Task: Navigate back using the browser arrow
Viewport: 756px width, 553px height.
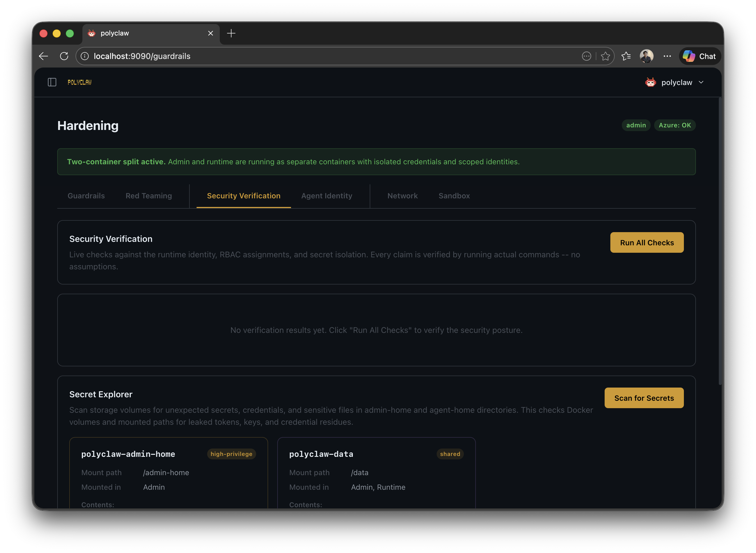Action: (43, 56)
